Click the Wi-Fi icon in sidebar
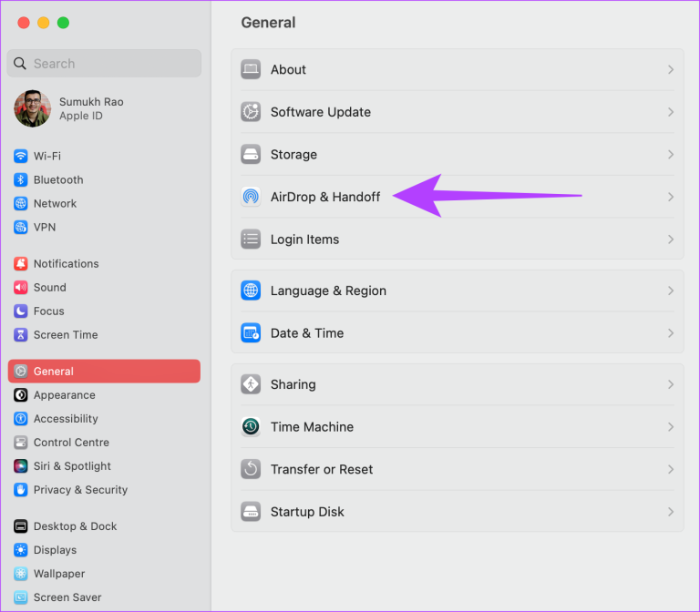Screen dimensions: 700x612 [x=21, y=156]
